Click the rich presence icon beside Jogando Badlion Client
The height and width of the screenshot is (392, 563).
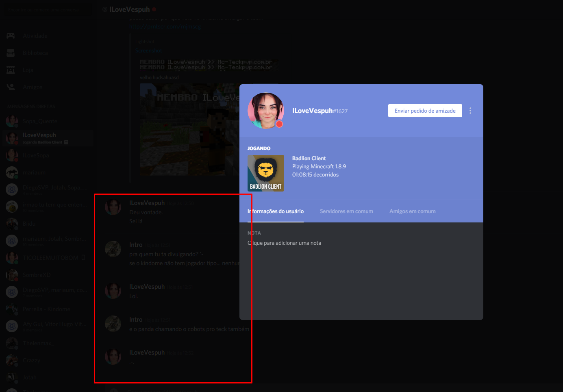tap(66, 142)
